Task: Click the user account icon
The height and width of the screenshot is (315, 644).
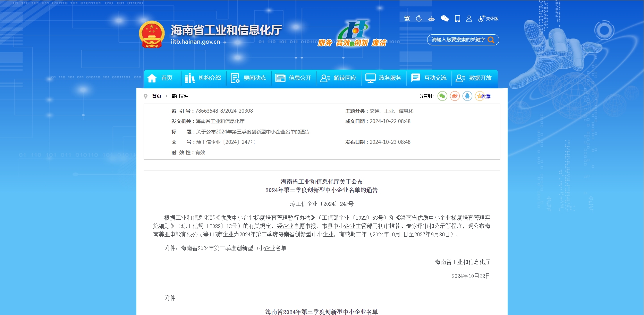Action: (x=469, y=19)
